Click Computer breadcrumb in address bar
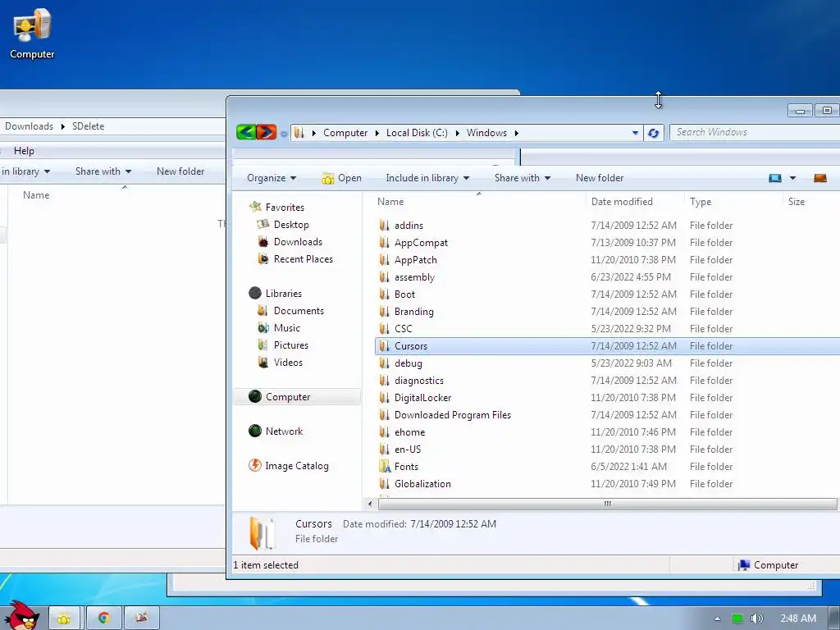The width and height of the screenshot is (840, 630). 345,133
